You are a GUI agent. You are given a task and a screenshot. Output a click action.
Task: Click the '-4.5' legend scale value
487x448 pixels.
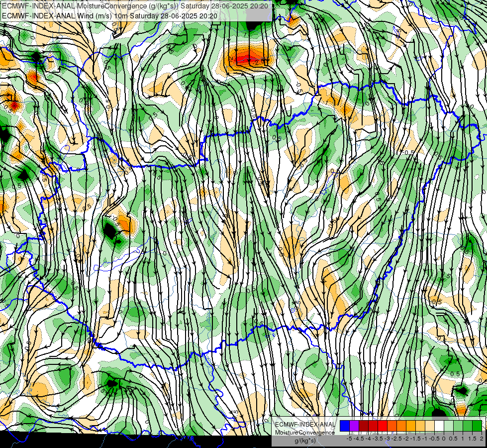(x=359, y=439)
